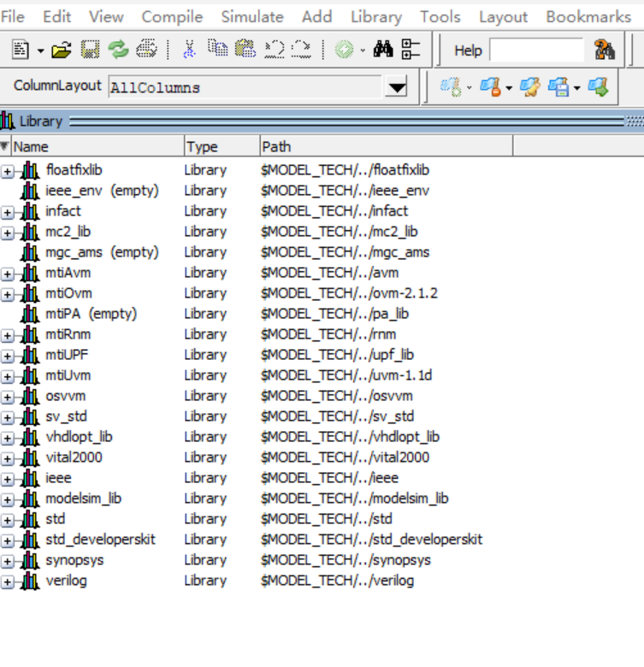Open the dropdown of the orange-pin layout icon
This screenshot has height=667, width=644.
[x=509, y=88]
